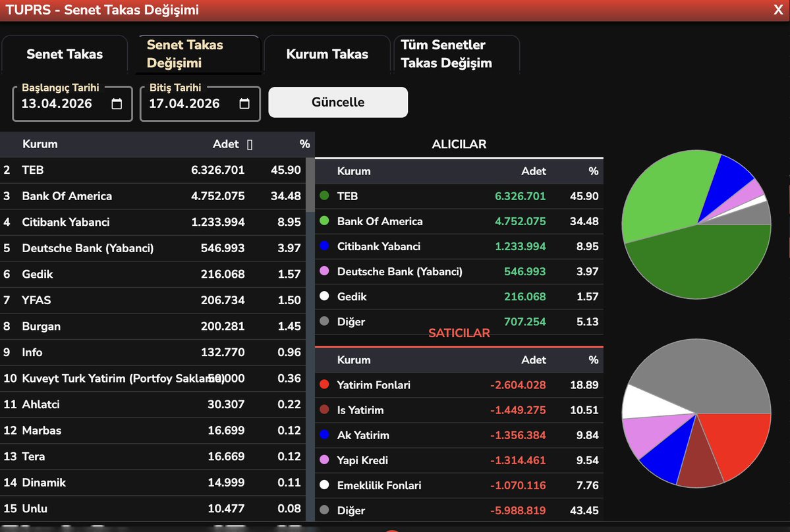The width and height of the screenshot is (790, 532).
Task: Click the dark green TEB legend dot
Action: (324, 196)
